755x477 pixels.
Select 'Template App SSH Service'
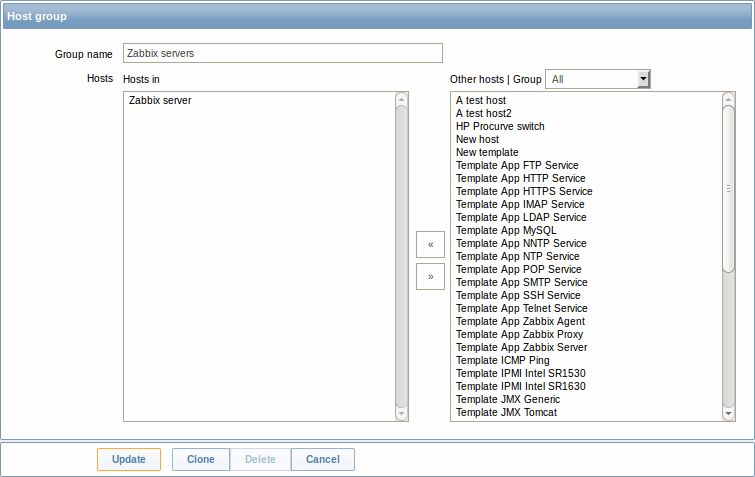point(518,295)
